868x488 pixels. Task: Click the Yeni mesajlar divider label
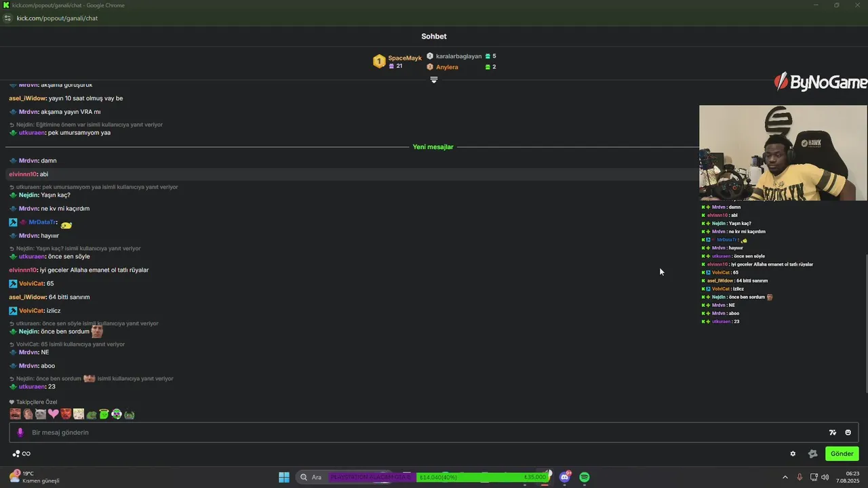tap(433, 147)
